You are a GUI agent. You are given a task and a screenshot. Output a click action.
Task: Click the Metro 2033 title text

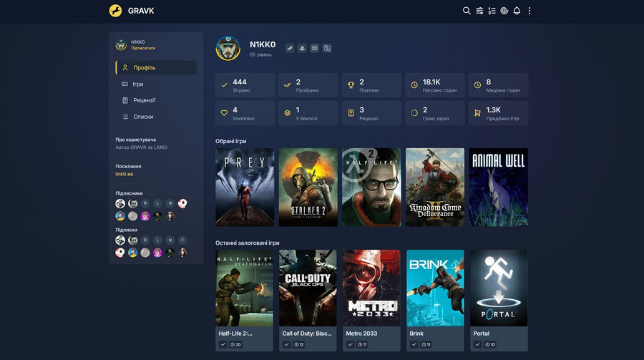[361, 334]
